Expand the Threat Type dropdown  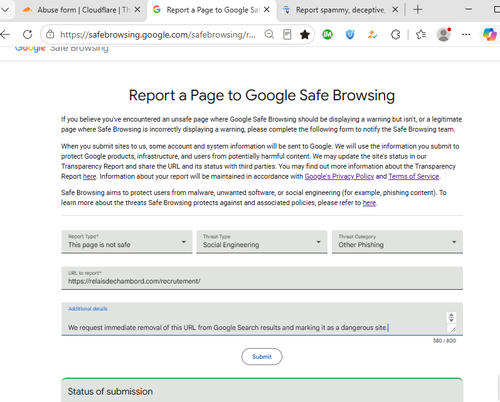click(x=262, y=242)
